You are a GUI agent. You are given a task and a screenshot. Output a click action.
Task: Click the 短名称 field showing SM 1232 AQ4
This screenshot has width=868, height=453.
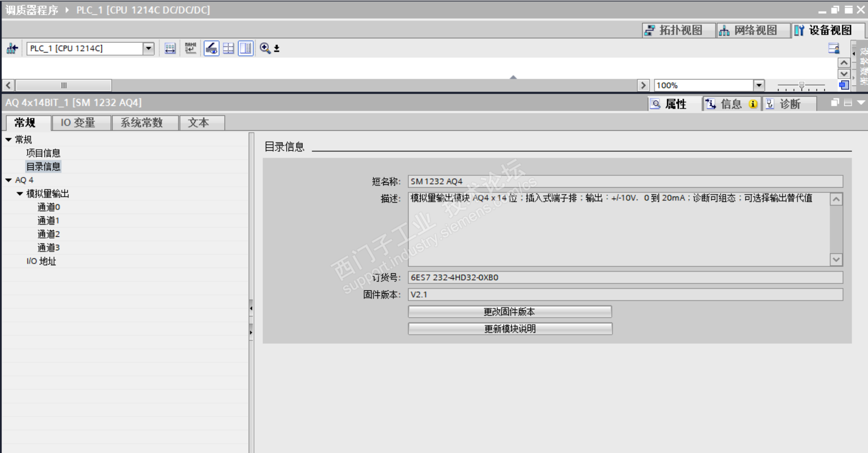[625, 182]
